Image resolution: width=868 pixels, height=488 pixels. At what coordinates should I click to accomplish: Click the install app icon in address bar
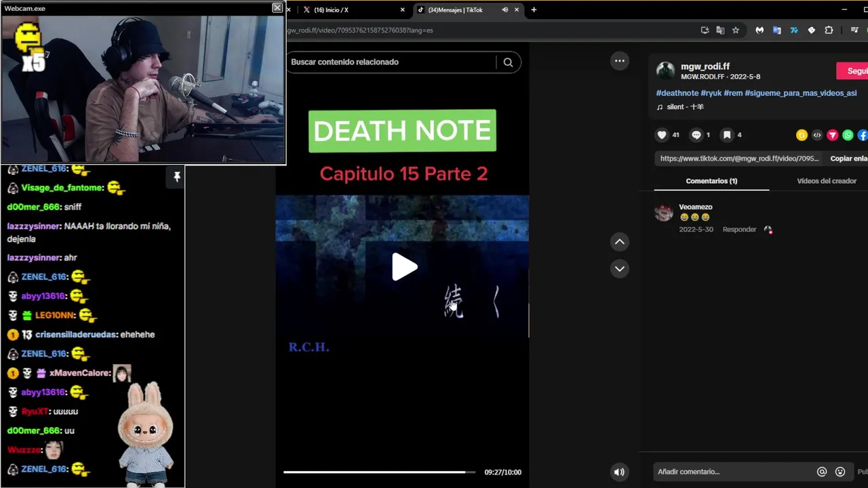pos(705,30)
